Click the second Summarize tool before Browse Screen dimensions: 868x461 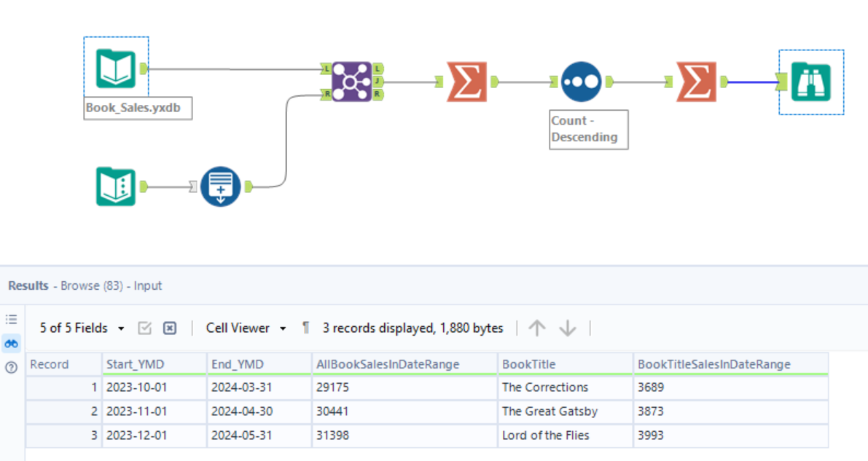(695, 81)
